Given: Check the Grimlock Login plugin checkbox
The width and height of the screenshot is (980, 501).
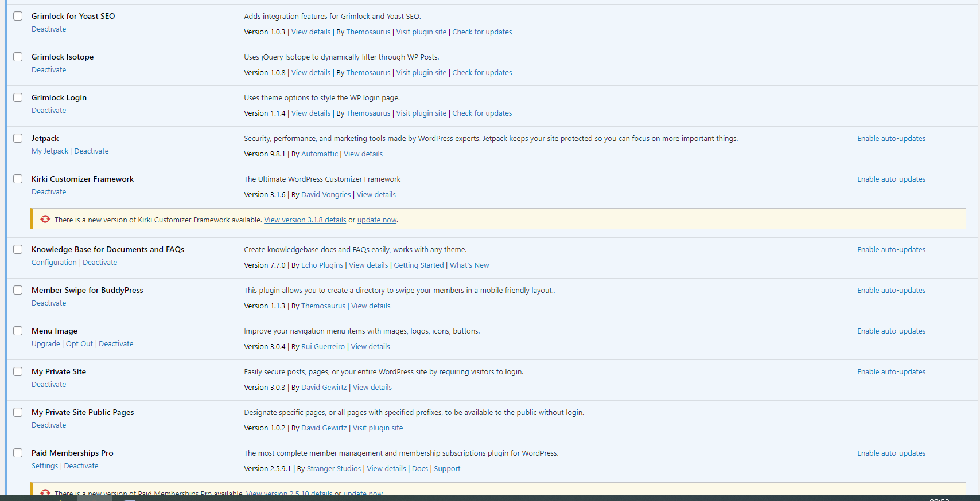Looking at the screenshot, I should (x=18, y=97).
